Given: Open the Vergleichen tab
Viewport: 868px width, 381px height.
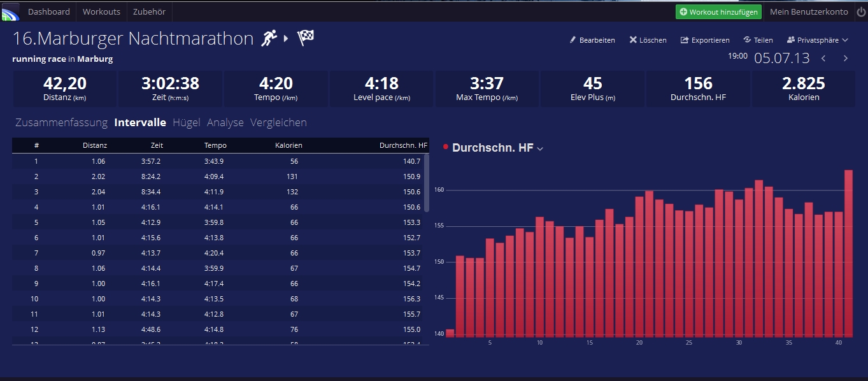Looking at the screenshot, I should (x=278, y=122).
